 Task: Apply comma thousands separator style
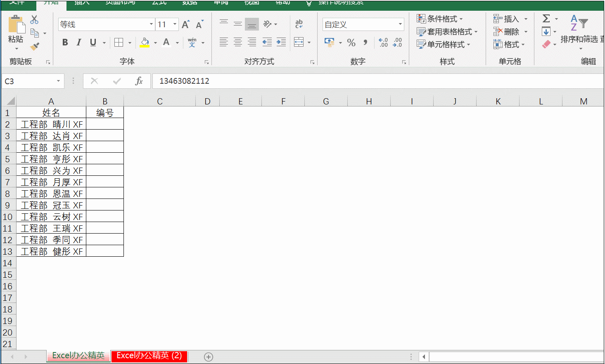click(365, 42)
